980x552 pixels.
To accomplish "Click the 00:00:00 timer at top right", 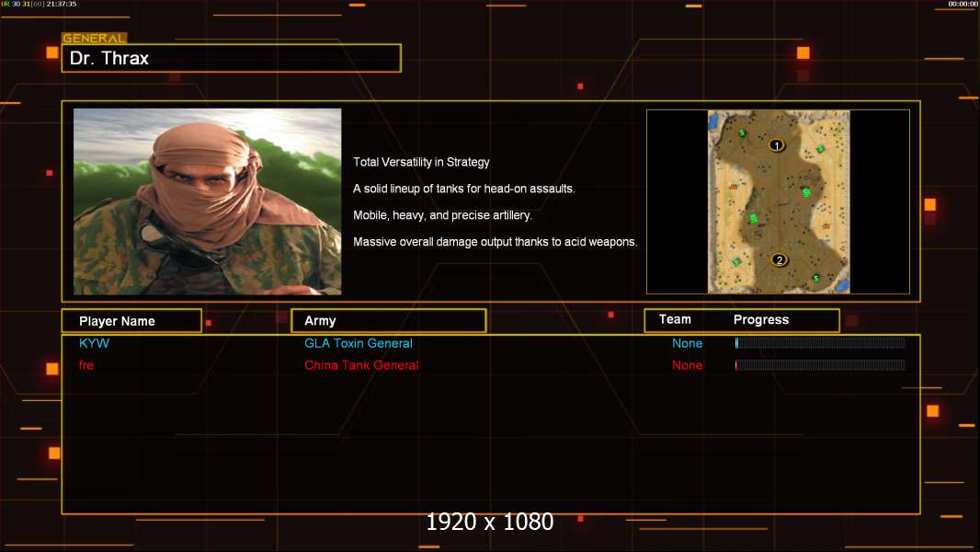I will (x=963, y=4).
